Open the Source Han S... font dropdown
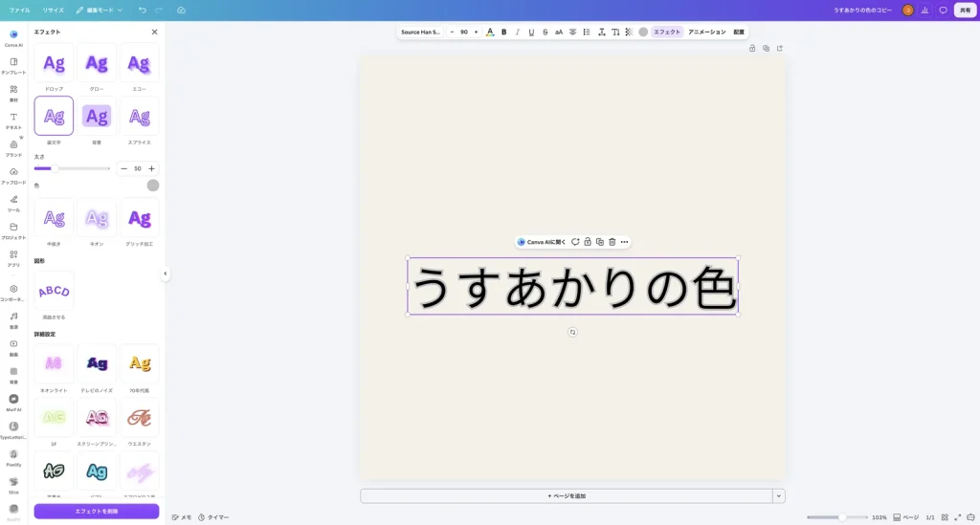This screenshot has height=525, width=980. click(420, 32)
